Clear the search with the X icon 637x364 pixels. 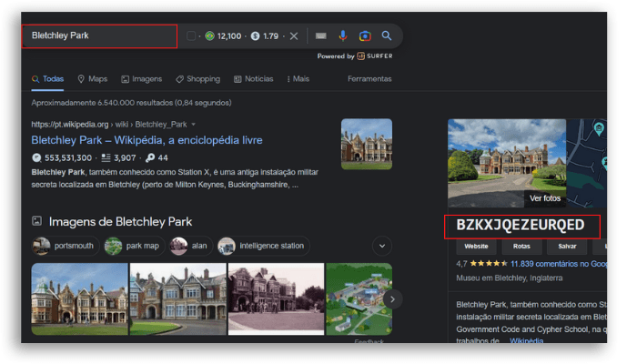294,36
